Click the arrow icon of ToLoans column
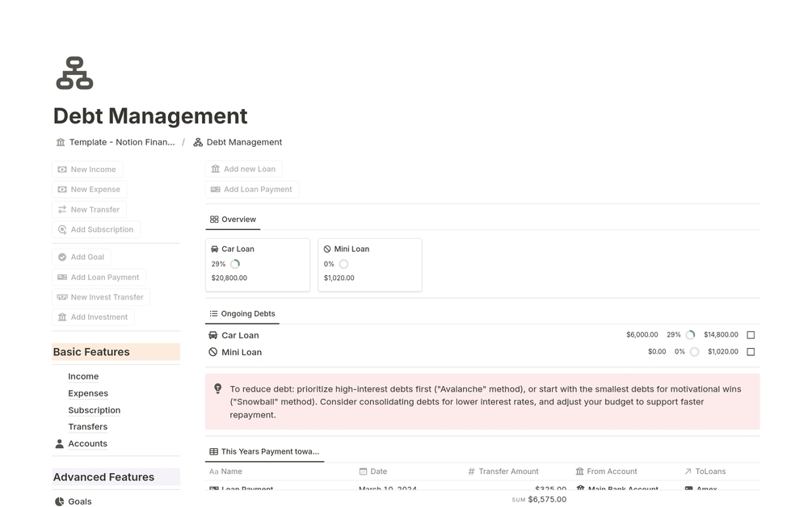 [x=688, y=471]
